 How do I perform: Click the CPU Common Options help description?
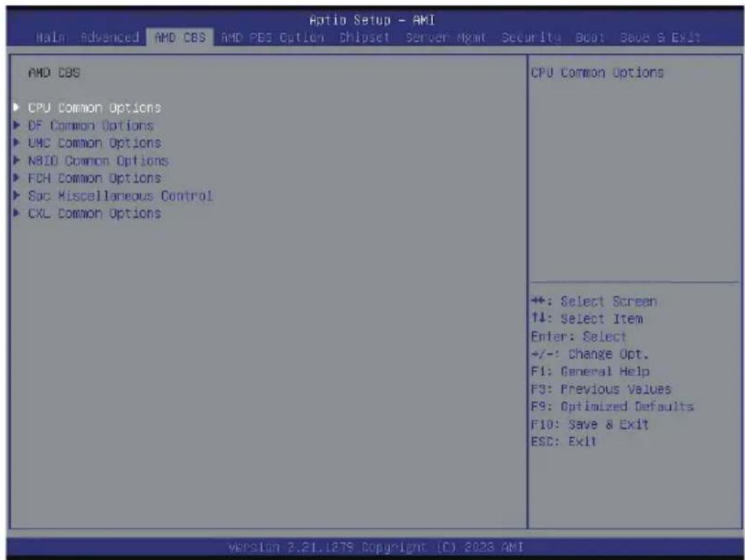click(597, 73)
